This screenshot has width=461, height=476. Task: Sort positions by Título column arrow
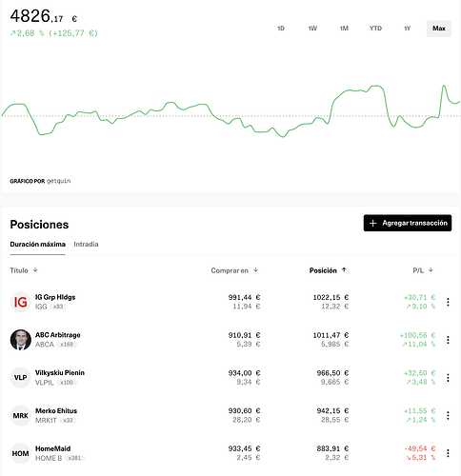tap(35, 270)
